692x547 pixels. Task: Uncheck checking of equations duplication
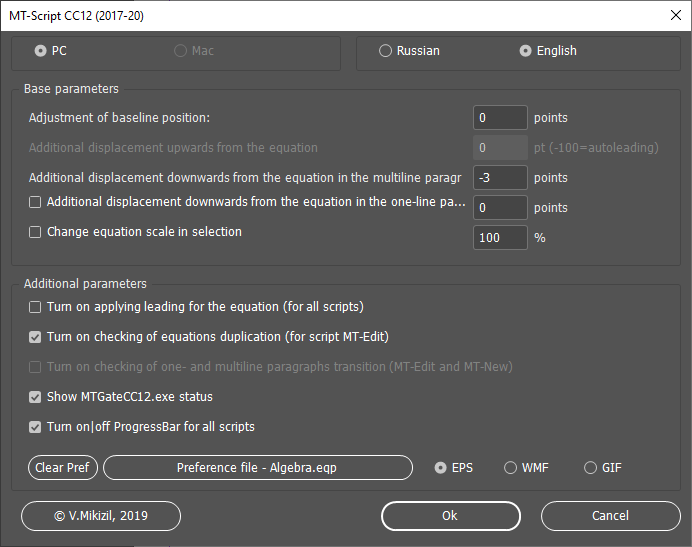35,337
